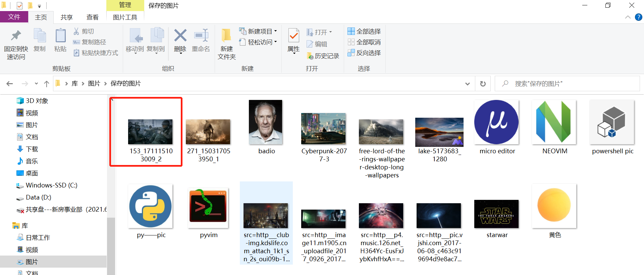Click the Copy (复制) ribbon icon
Screen dimensions: 644x275
tap(40, 40)
